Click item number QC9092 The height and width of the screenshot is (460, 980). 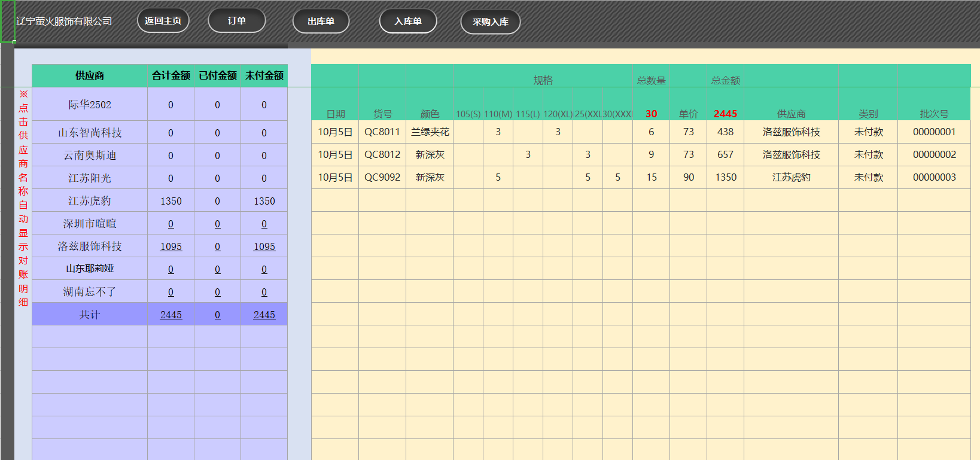click(x=382, y=177)
